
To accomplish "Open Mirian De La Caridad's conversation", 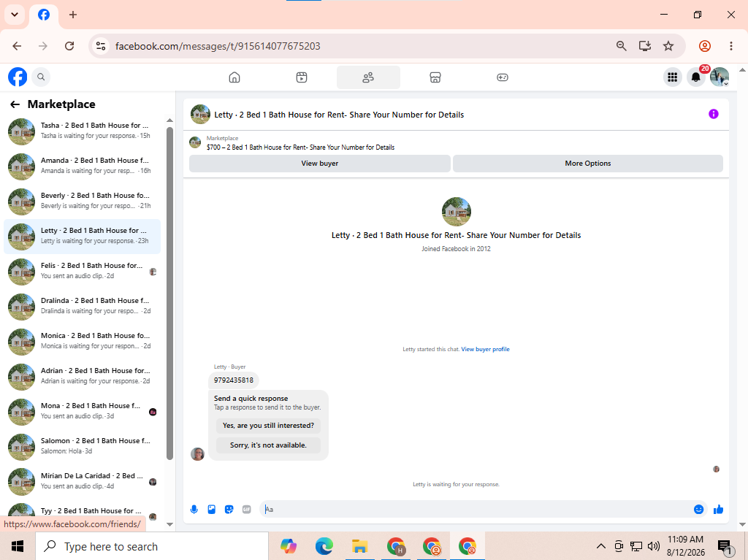I will tap(82, 481).
